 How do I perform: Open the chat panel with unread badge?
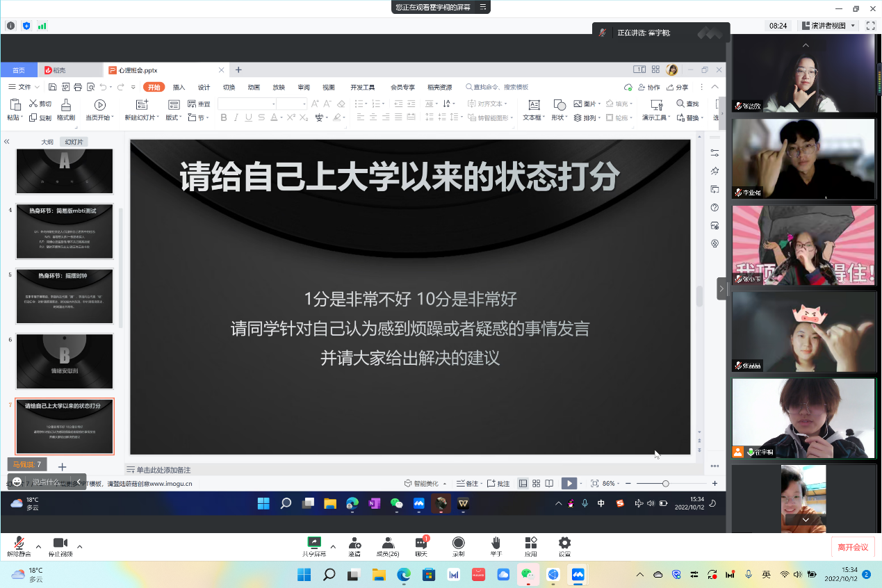421,543
